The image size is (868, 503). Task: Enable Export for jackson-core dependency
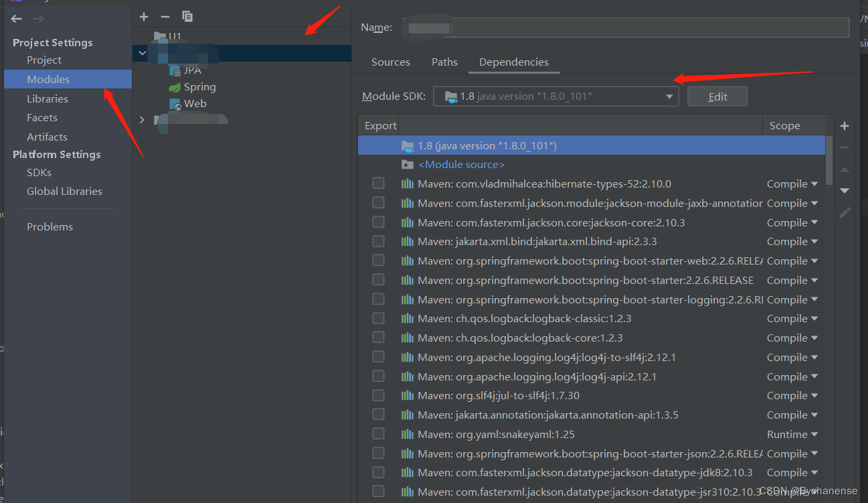coord(378,222)
